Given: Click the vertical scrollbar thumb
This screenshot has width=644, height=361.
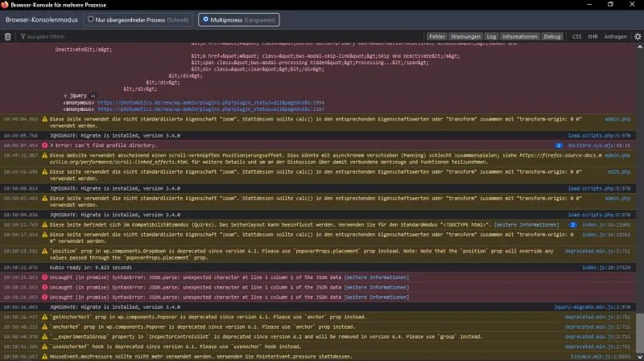Looking at the screenshot, I should point(640,332).
